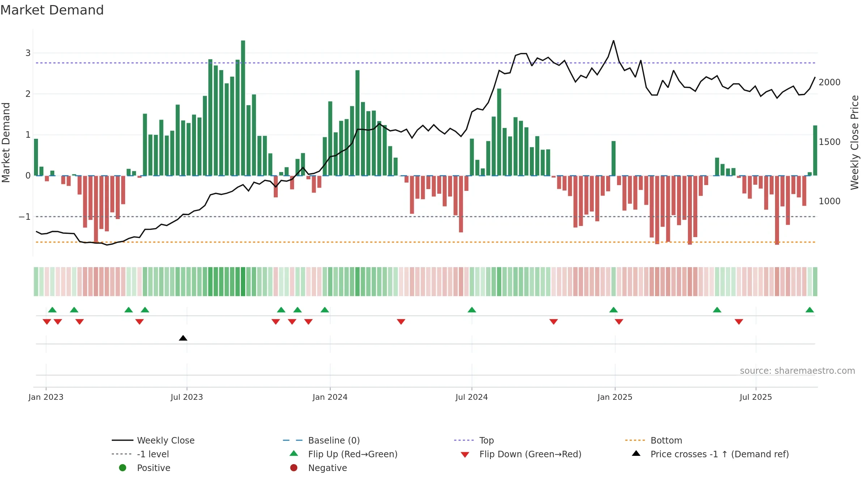
Task: Click the Flip Down (Green→Red) legend label
Action: [530, 454]
